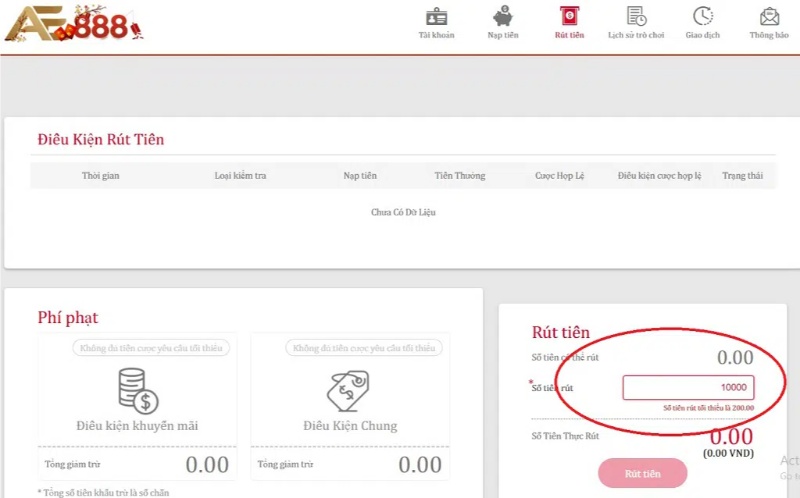Switch to the Tài khoản menu label
This screenshot has height=498, width=800.
pyautogui.click(x=436, y=36)
